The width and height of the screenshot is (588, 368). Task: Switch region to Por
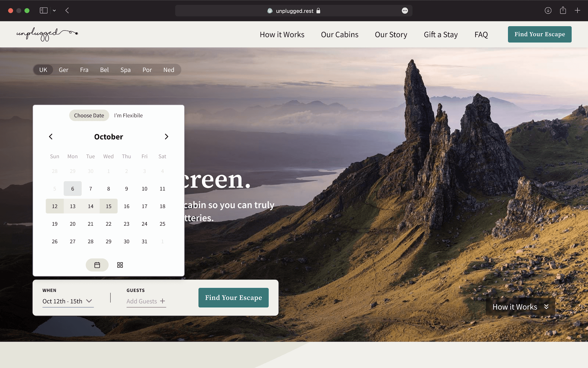coord(147,70)
